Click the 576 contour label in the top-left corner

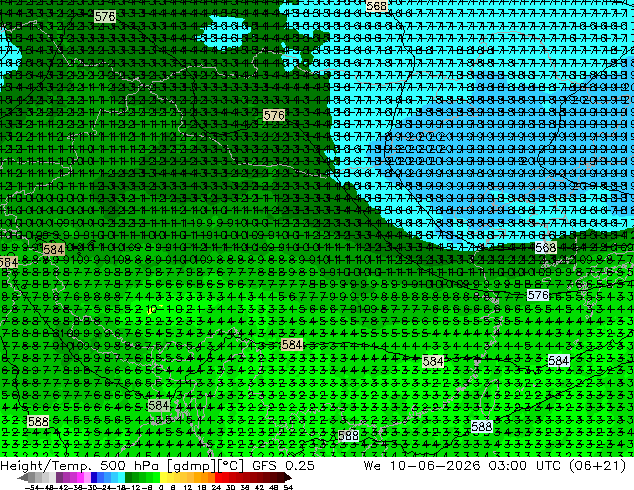pos(105,17)
